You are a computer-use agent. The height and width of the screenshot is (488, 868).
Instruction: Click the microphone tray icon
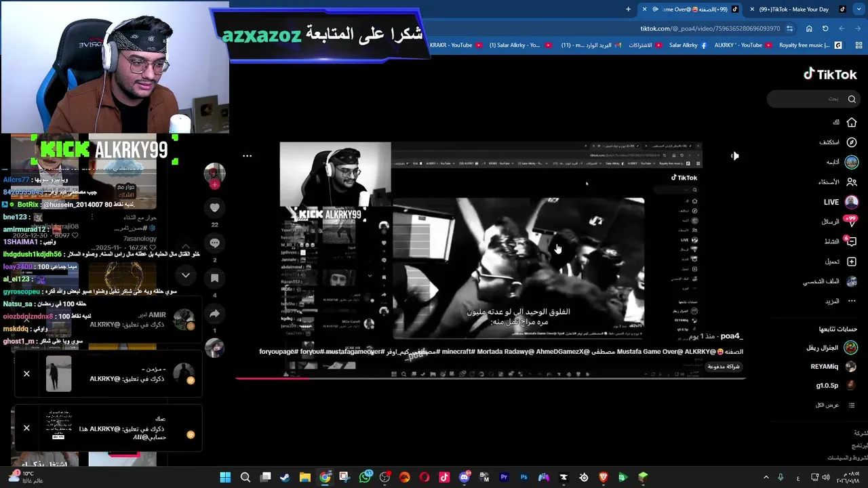781,477
